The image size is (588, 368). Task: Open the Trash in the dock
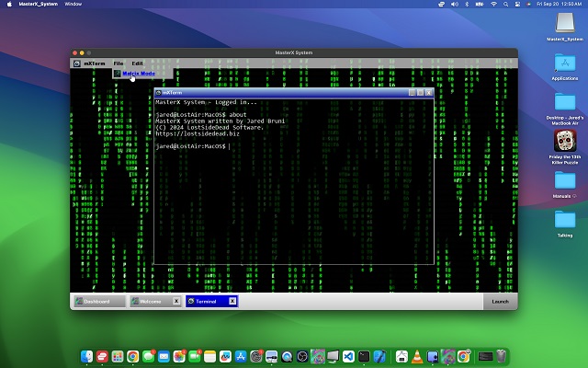(502, 356)
